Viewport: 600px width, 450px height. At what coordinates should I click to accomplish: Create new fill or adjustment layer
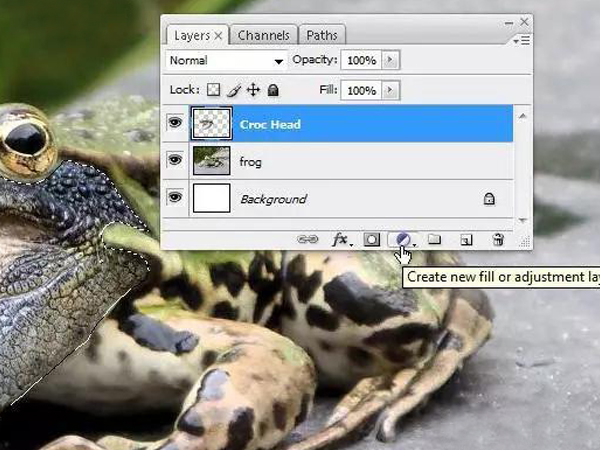[x=402, y=240]
